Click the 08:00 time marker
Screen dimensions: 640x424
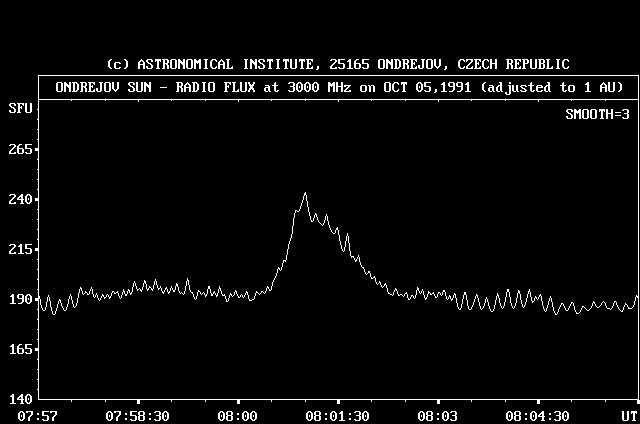[x=238, y=415]
